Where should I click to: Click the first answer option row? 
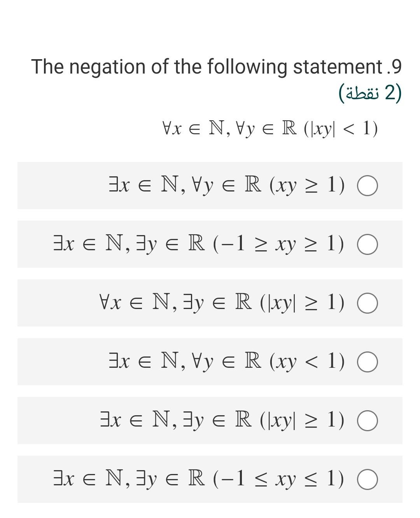210,186
